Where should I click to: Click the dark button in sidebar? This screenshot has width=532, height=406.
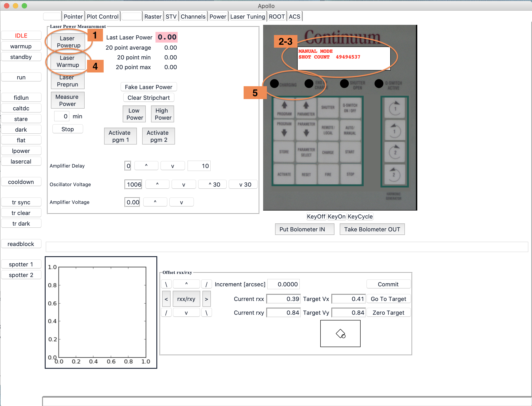[21, 129]
